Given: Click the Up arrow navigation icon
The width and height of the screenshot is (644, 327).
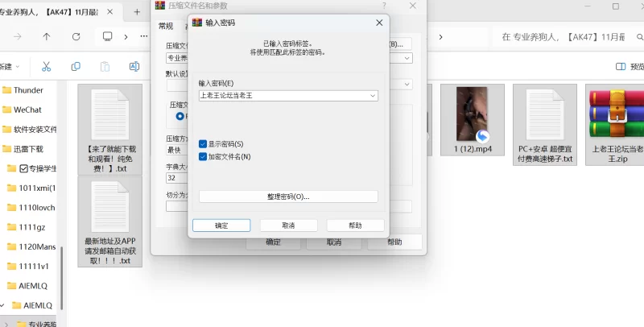Looking at the screenshot, I should (47, 36).
